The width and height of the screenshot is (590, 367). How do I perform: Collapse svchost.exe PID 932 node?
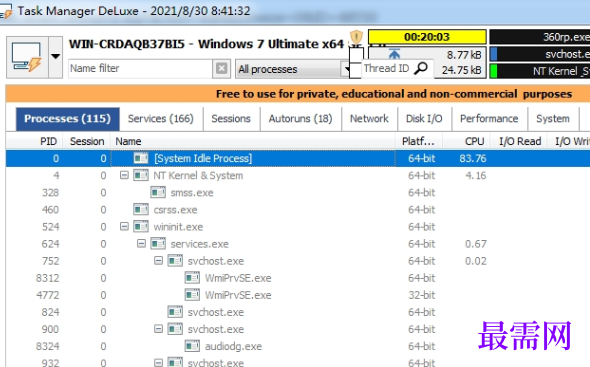(x=158, y=362)
